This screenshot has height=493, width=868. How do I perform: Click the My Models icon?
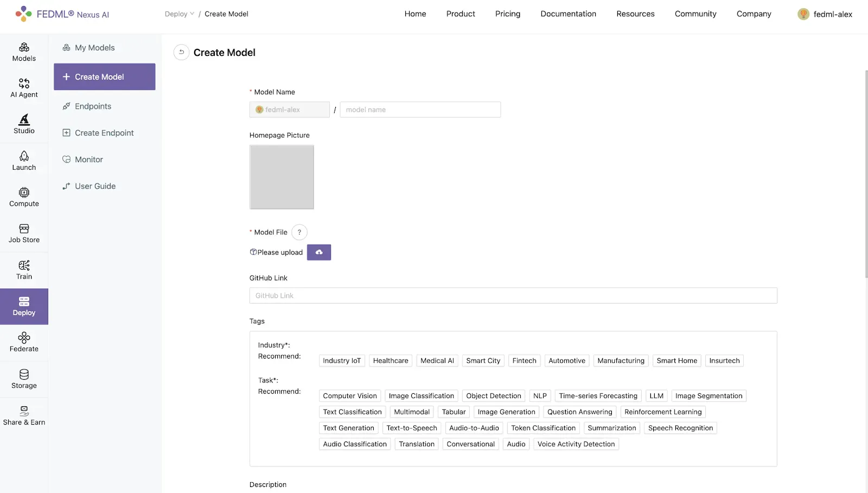(66, 48)
